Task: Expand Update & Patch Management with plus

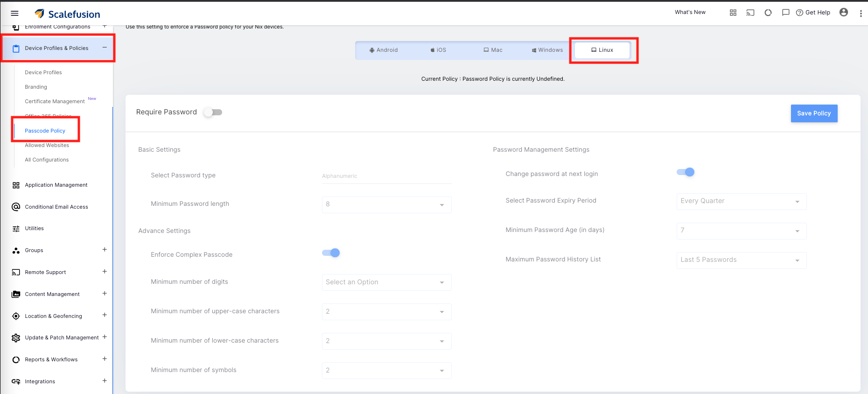Action: pos(105,337)
